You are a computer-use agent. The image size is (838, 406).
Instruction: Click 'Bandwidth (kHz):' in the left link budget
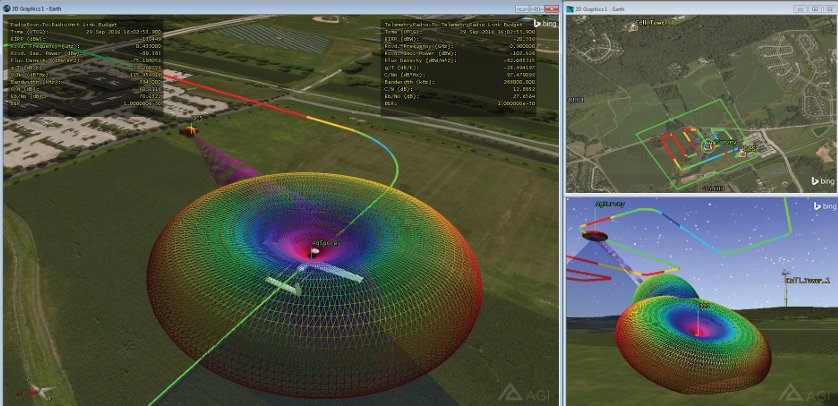pyautogui.click(x=36, y=82)
